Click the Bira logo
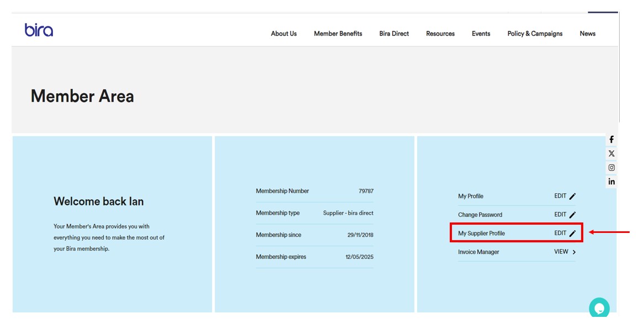Image resolution: width=644 pixels, height=329 pixels. [39, 30]
